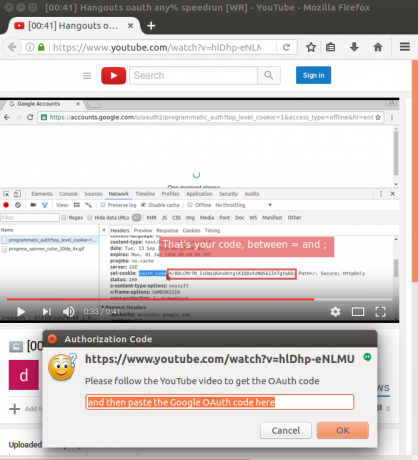
Task: Open Firefox downloads arrow icon
Action: point(354,47)
